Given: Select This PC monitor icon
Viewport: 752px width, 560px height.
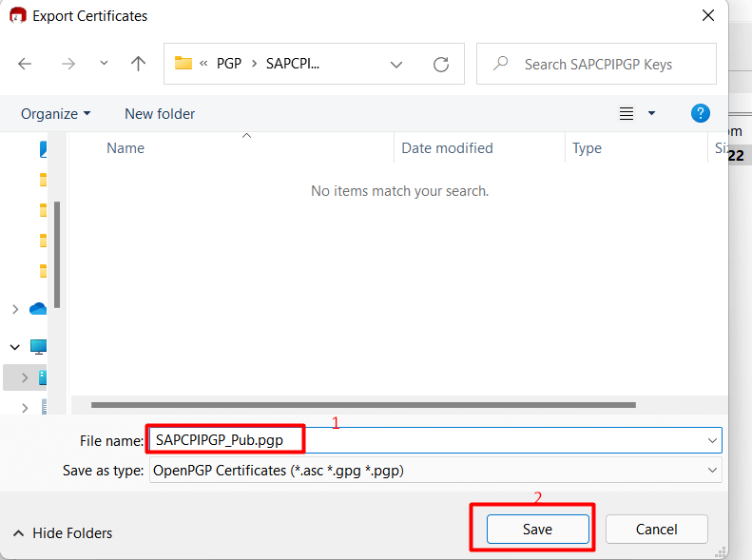Looking at the screenshot, I should (x=38, y=346).
